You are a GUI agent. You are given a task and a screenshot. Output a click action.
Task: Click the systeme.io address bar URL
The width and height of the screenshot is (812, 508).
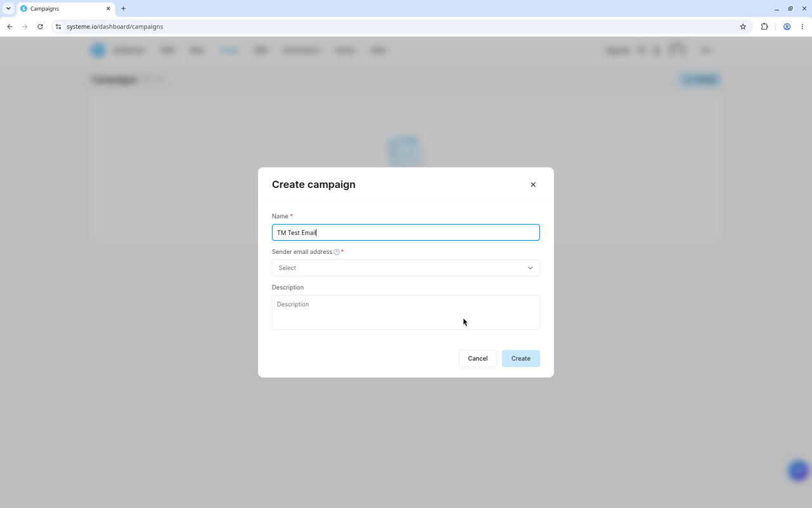click(x=115, y=27)
